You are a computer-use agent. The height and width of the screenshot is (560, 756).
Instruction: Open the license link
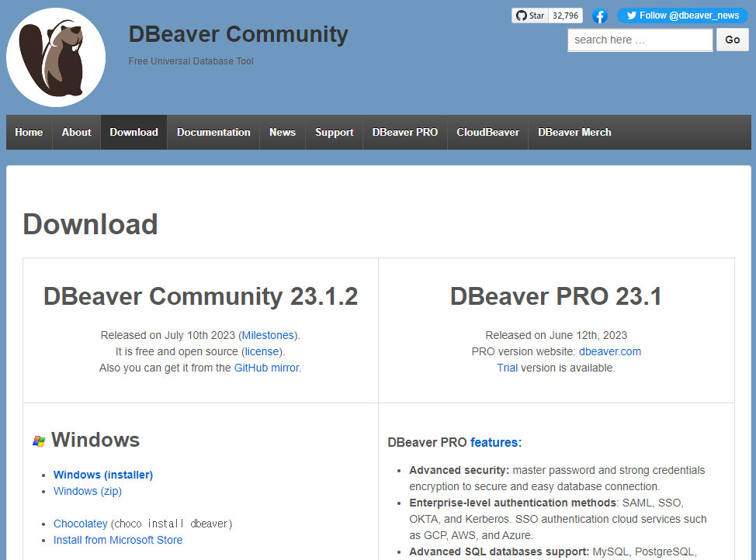262,351
